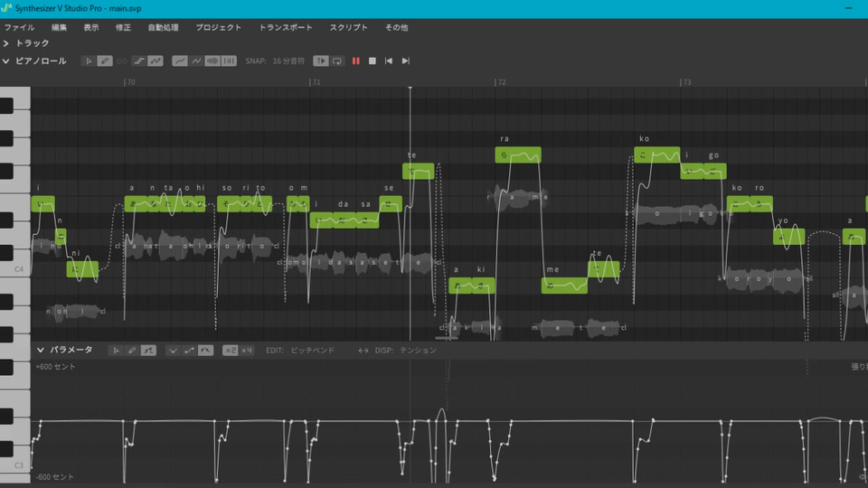Select pointer tool in parameter panel
Image resolution: width=868 pixels, height=488 pixels.
(116, 351)
